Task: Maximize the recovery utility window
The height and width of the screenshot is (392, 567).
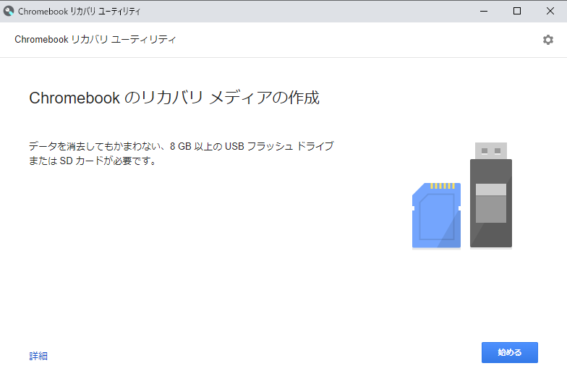Action: [x=516, y=12]
